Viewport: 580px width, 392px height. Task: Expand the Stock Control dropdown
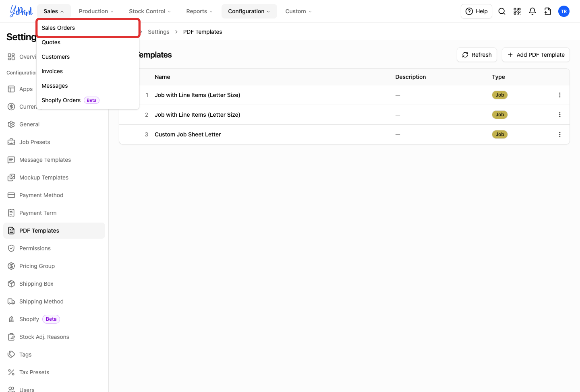click(150, 11)
